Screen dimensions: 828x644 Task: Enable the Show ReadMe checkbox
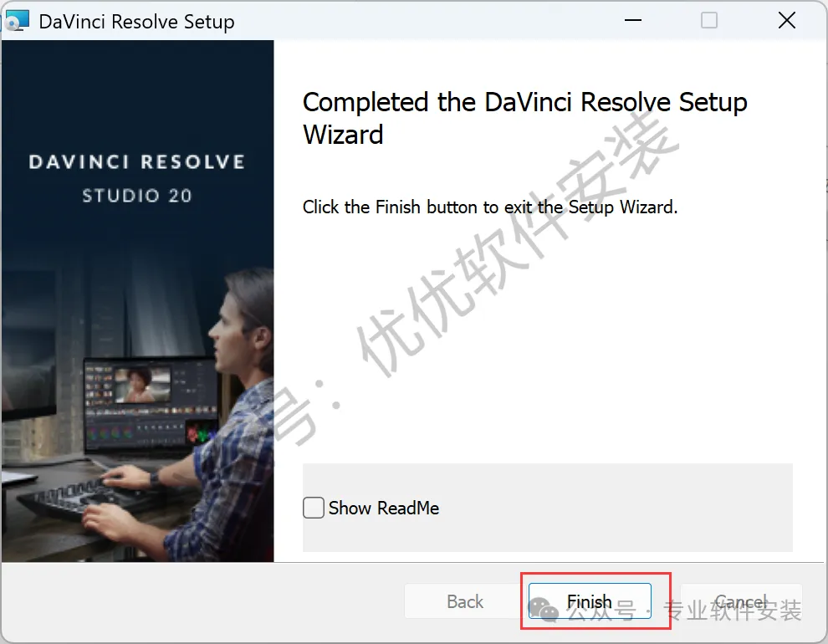[x=313, y=508]
